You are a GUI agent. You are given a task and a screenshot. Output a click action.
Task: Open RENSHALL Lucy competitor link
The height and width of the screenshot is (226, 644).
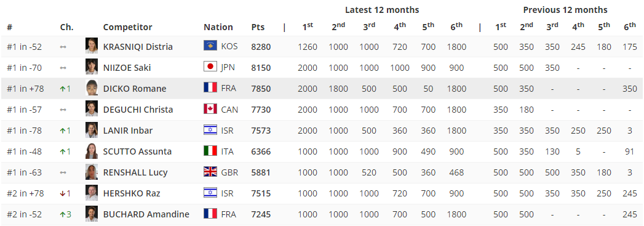135,172
